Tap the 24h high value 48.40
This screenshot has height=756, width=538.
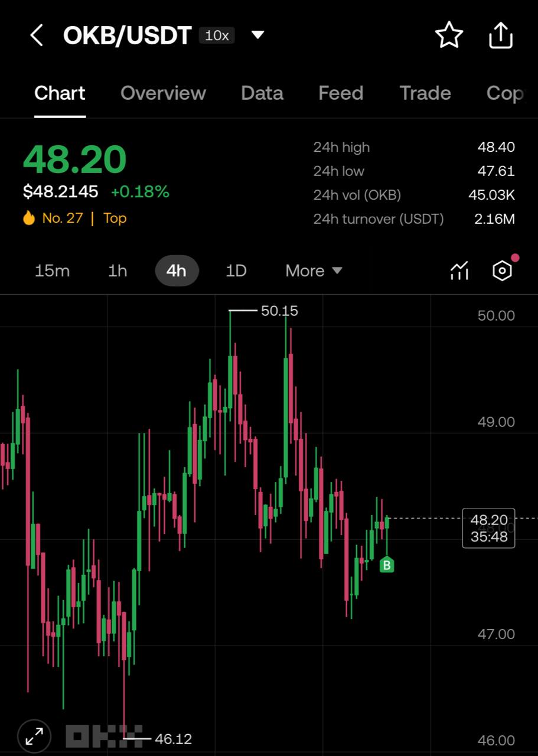[x=496, y=147]
